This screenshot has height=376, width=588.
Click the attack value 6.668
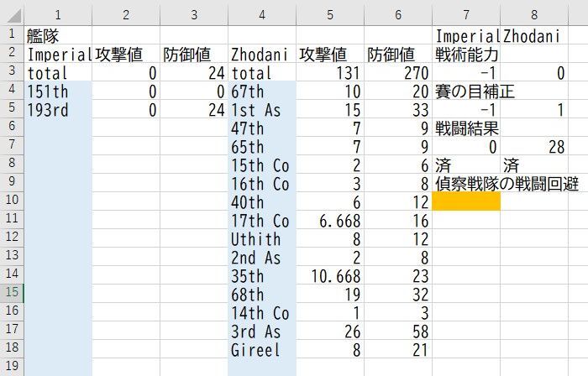[330, 219]
